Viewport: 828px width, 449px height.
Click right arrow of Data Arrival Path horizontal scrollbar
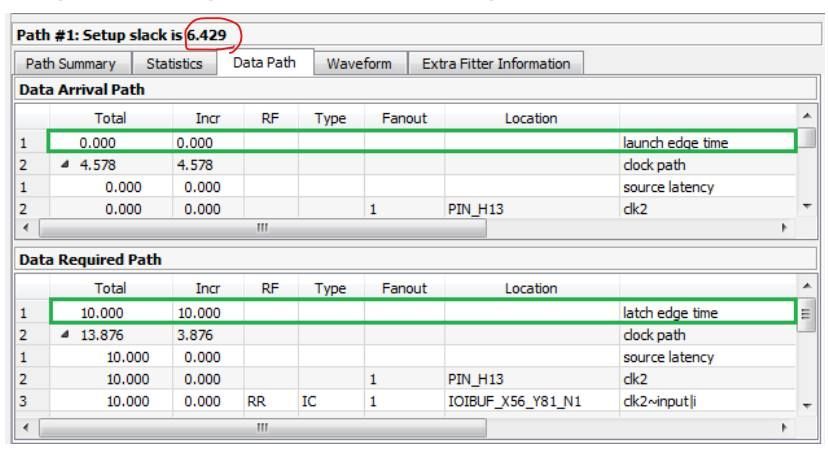click(784, 228)
